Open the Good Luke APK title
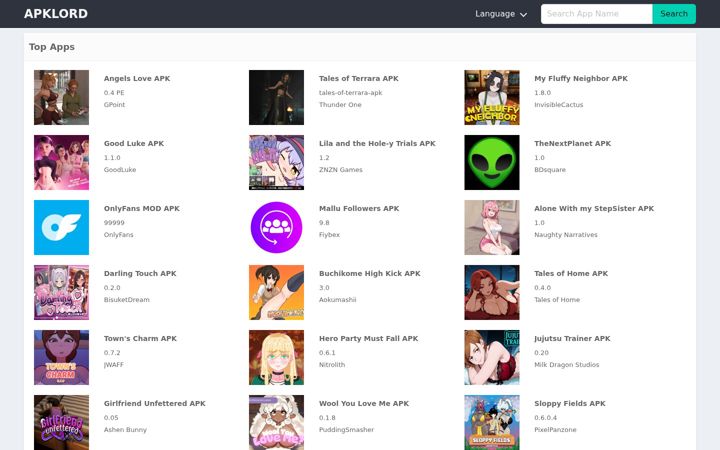The height and width of the screenshot is (450, 720). tap(134, 143)
